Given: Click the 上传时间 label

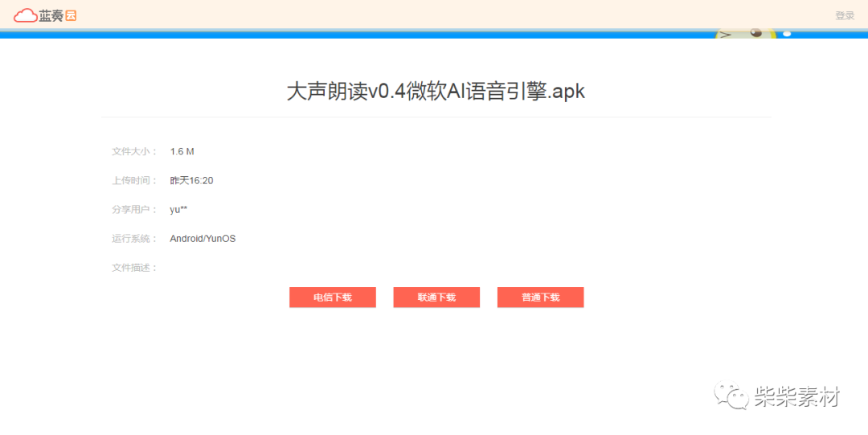Looking at the screenshot, I should pyautogui.click(x=134, y=181).
